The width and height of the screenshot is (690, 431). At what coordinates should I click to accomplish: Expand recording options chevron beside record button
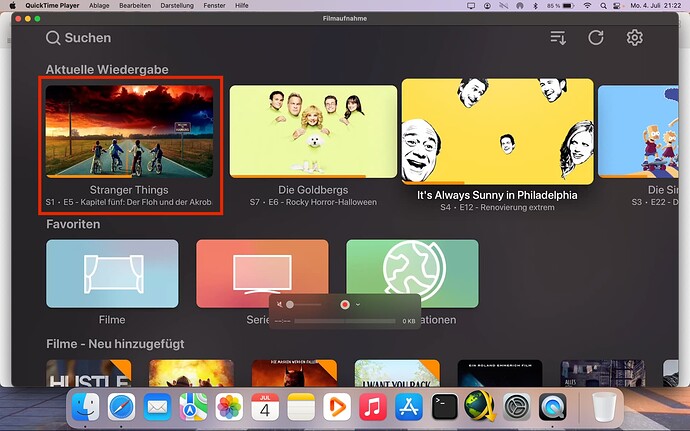click(x=358, y=305)
